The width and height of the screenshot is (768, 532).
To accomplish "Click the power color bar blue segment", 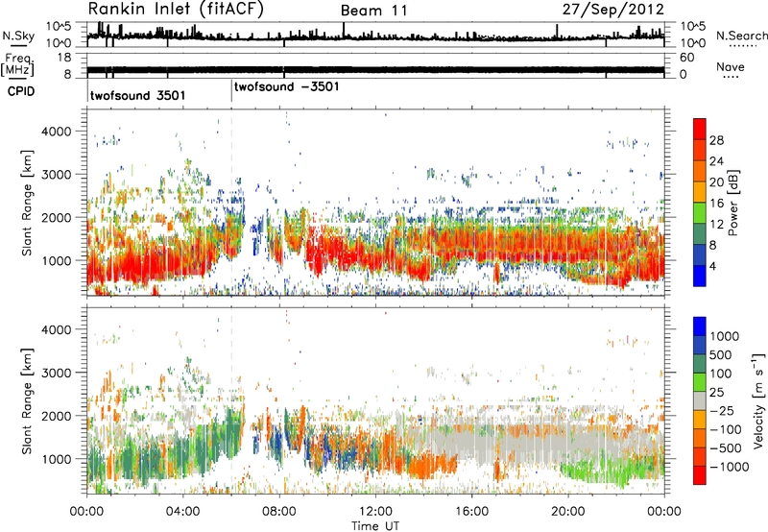I will 700,276.
